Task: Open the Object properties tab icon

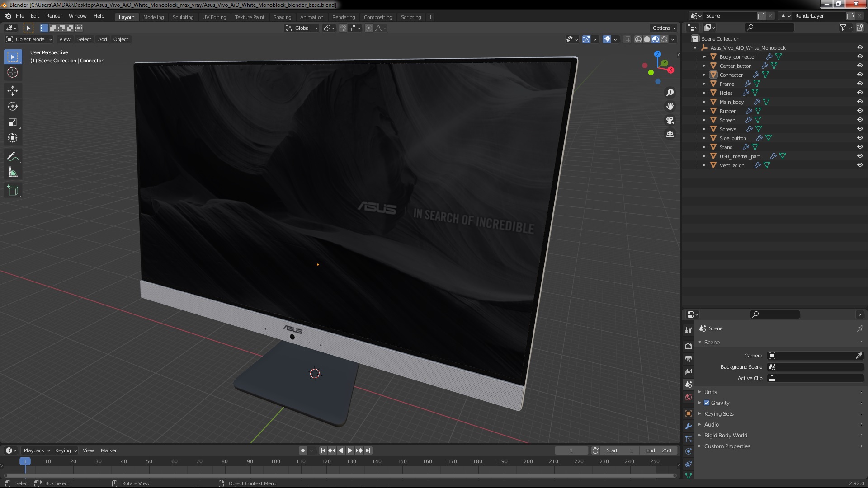Action: click(x=689, y=413)
